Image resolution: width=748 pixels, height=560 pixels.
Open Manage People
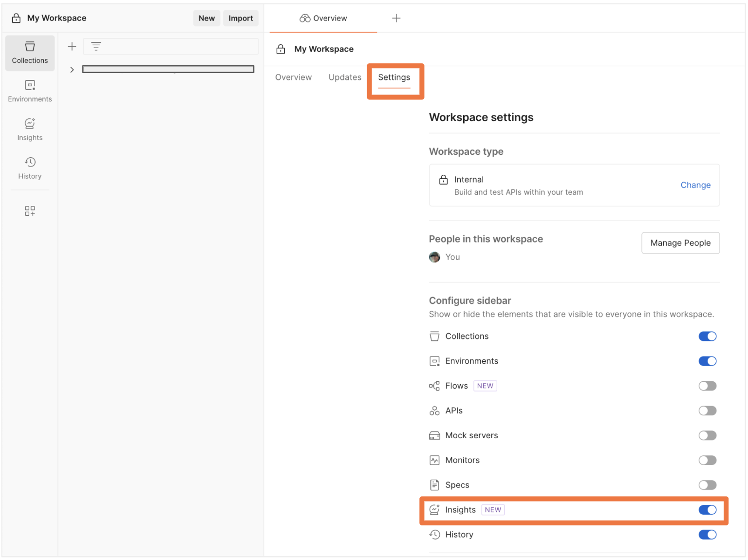680,243
